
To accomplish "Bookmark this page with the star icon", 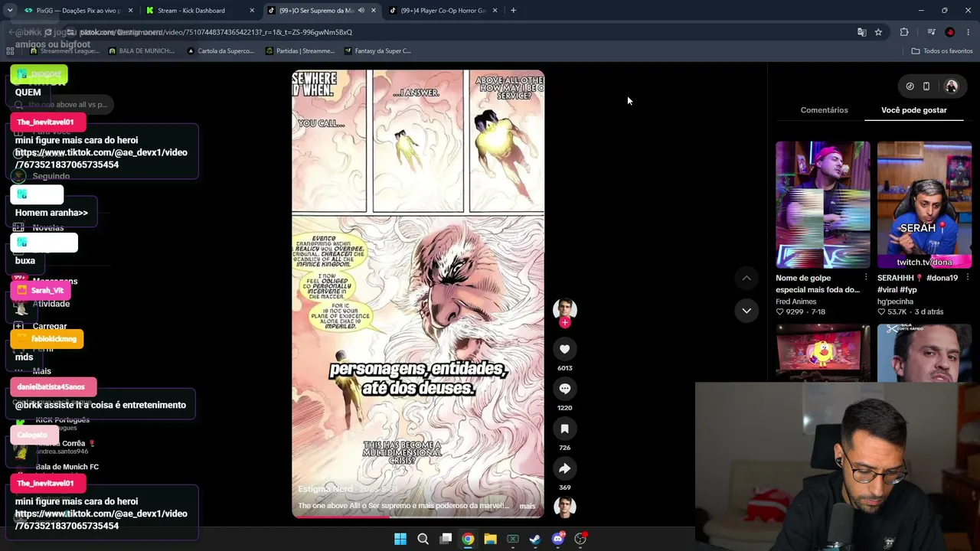I will 878,32.
